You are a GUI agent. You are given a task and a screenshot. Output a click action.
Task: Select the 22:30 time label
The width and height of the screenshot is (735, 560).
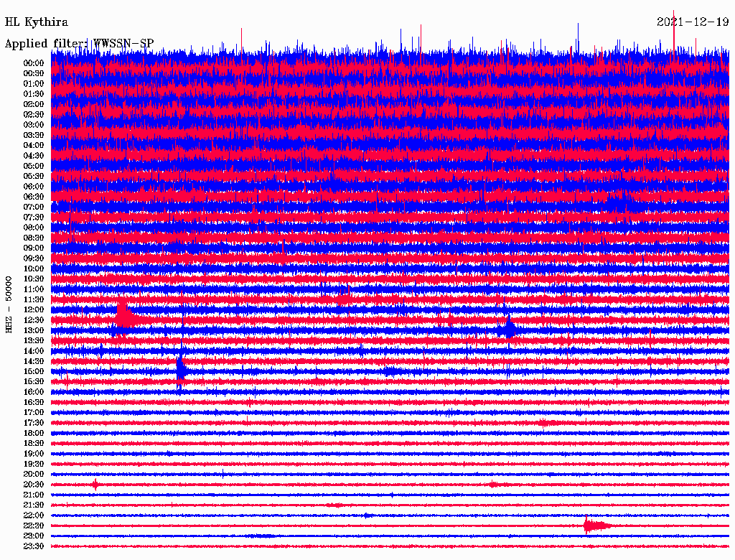coord(34,526)
